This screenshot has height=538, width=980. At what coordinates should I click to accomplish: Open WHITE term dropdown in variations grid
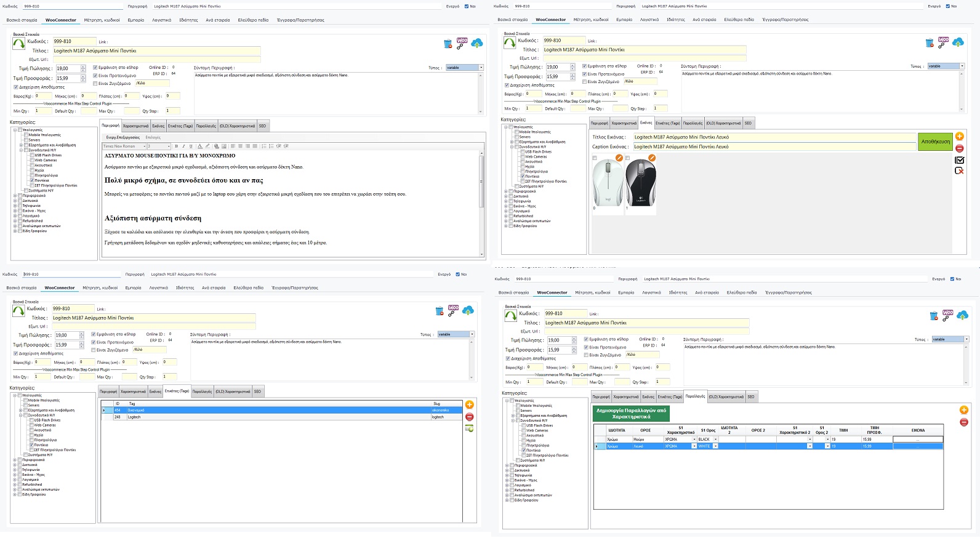coord(715,446)
